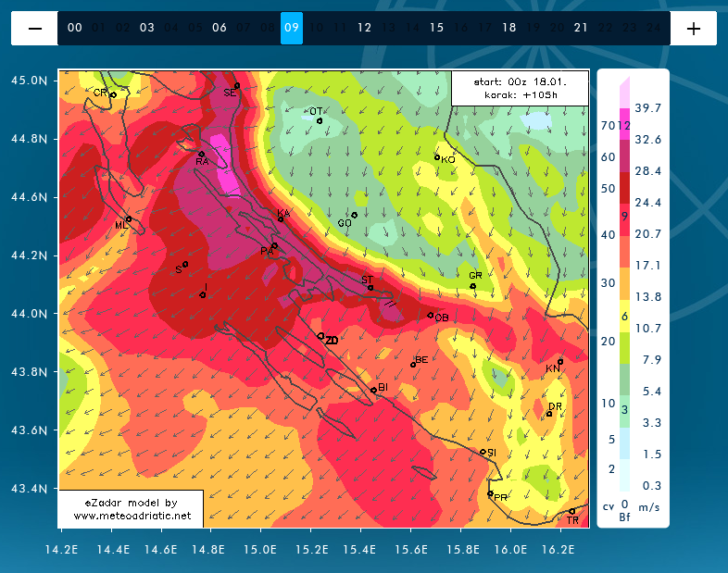This screenshot has height=573, width=728.
Task: Jump to hour 03 on the timeline
Action: (x=147, y=28)
